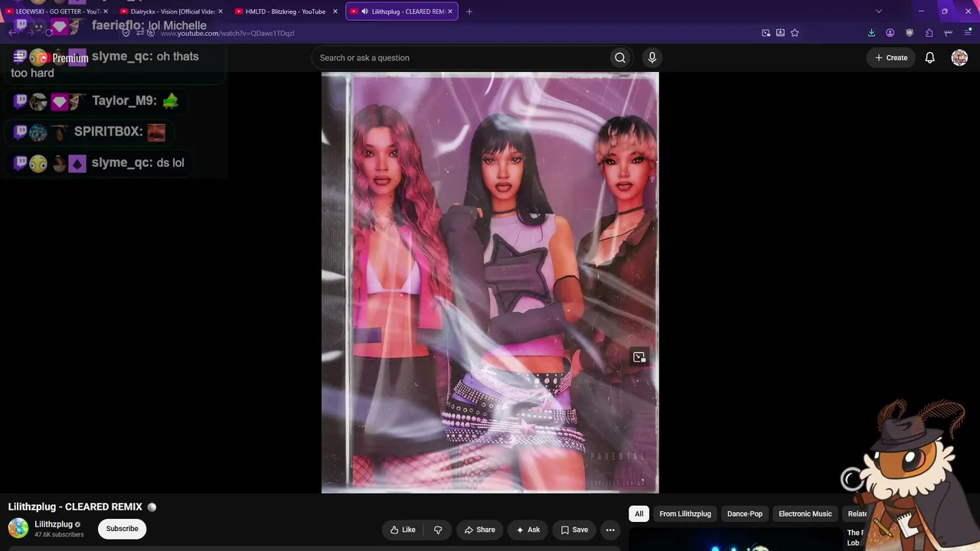
Task: Open the uBlock shield extension
Action: (910, 33)
